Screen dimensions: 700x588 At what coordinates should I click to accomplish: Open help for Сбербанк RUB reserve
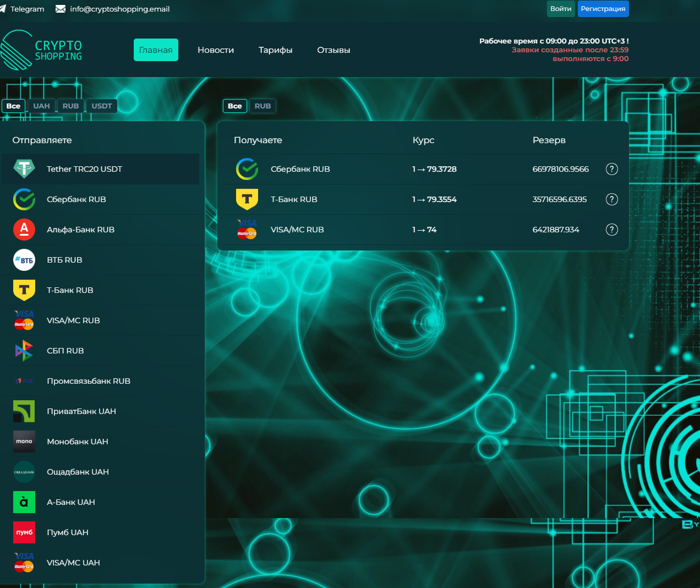click(x=612, y=169)
